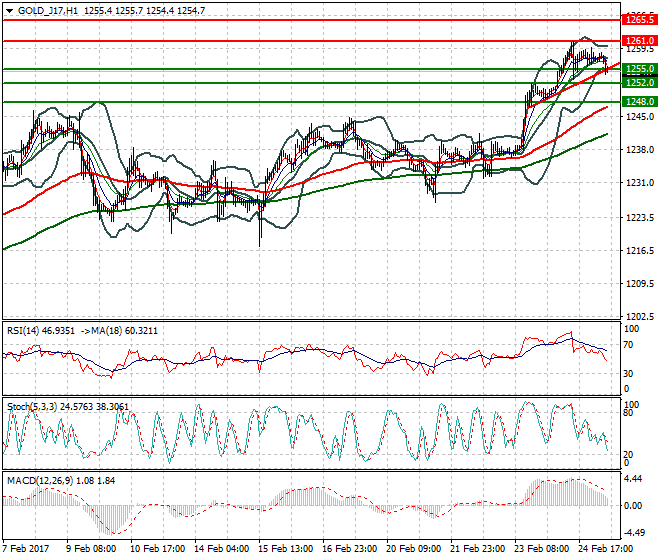This screenshot has width=660, height=560.
Task: Select the 1223.5 price axis value
Action: click(x=640, y=218)
